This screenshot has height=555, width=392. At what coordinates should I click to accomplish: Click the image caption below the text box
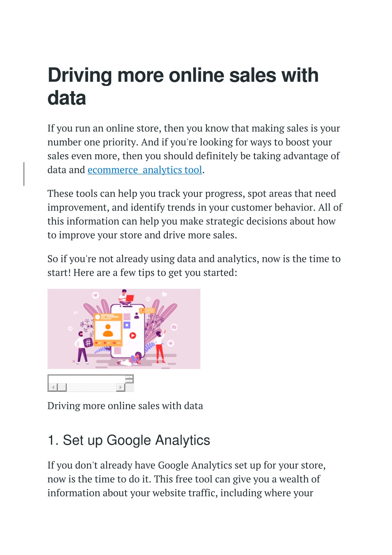(125, 406)
